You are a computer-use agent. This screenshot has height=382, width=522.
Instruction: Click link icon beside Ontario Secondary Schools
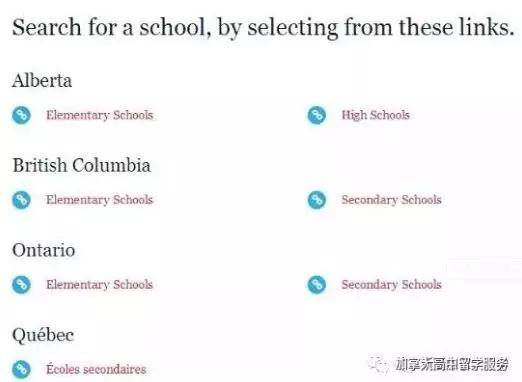tap(316, 285)
